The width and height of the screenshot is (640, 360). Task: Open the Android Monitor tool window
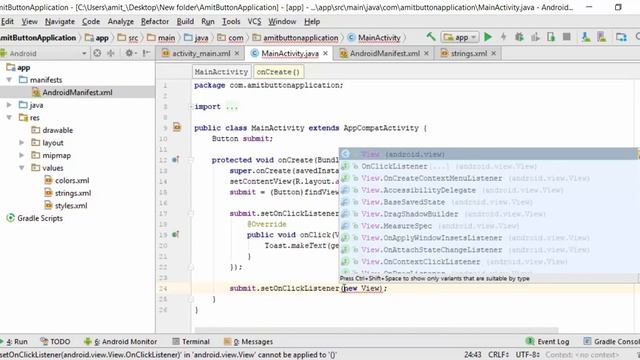click(120, 342)
